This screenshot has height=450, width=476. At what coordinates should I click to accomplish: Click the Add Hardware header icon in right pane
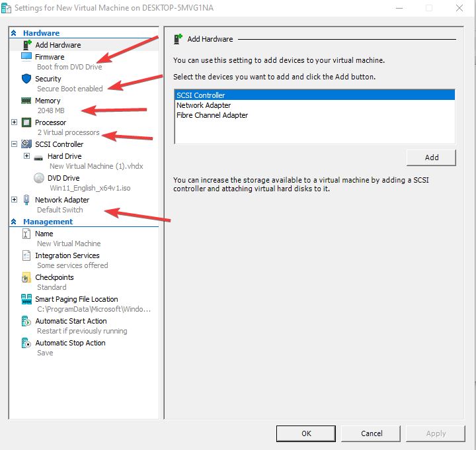(178, 39)
